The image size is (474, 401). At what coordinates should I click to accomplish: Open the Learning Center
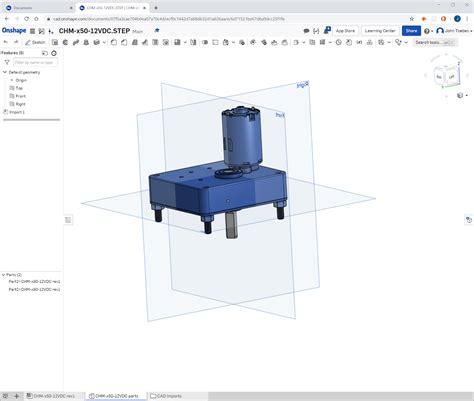pos(380,31)
